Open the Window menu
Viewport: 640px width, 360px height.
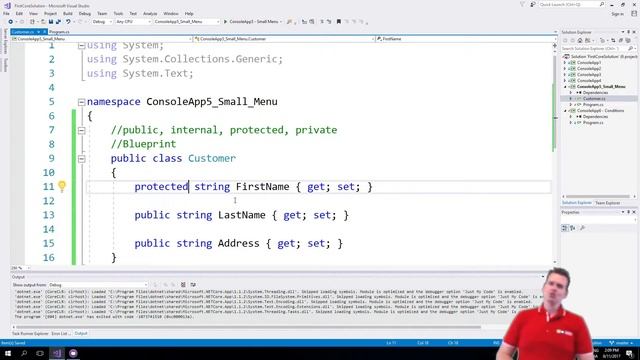(x=171, y=13)
